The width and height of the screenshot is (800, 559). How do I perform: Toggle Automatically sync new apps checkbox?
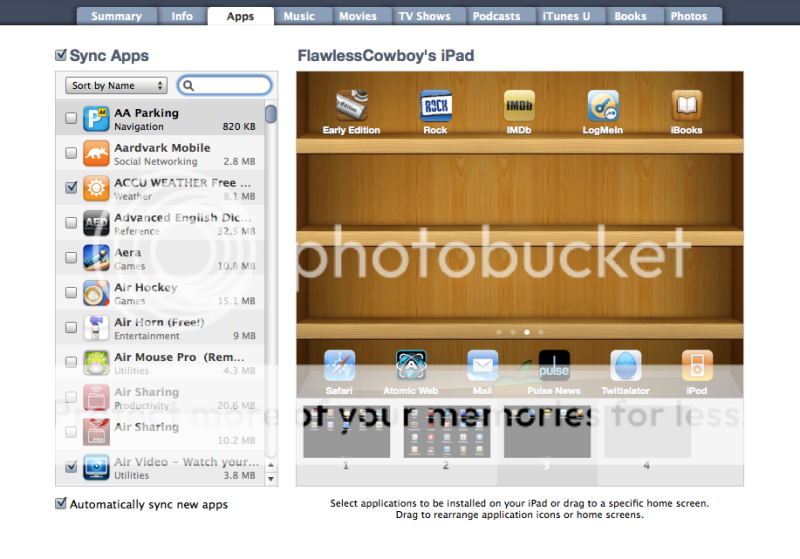[61, 503]
